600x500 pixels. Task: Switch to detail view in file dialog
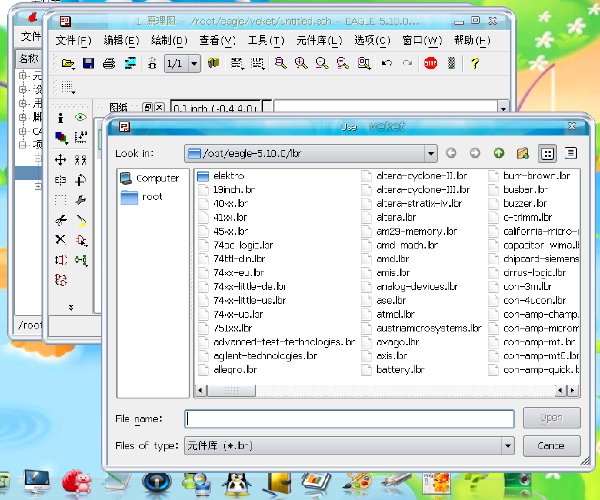[571, 153]
